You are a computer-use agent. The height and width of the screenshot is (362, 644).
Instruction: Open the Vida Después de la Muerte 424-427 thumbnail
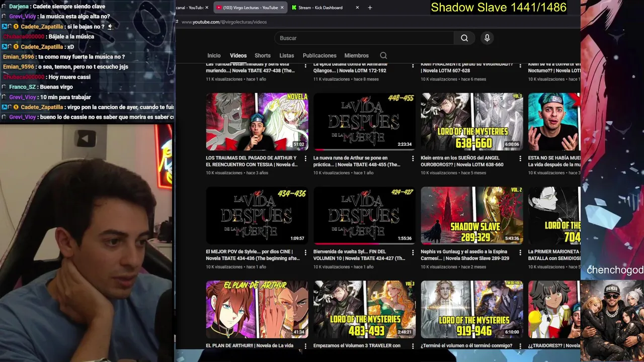(364, 215)
